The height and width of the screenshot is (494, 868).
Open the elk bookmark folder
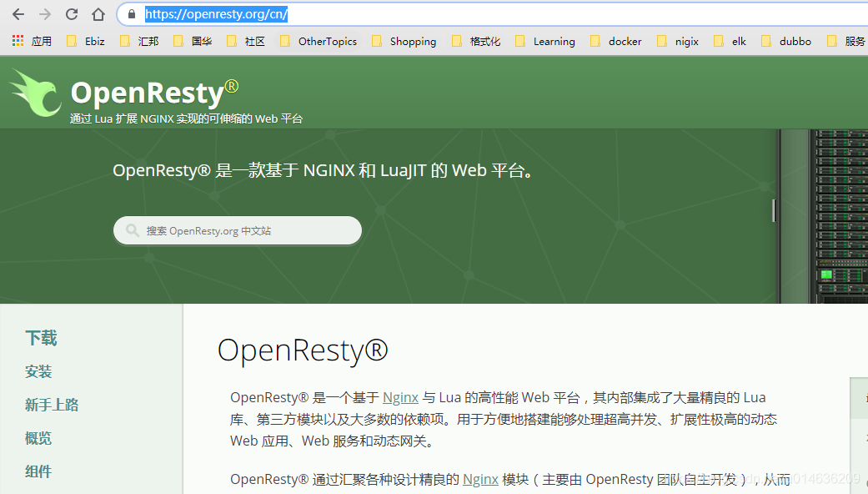point(730,41)
